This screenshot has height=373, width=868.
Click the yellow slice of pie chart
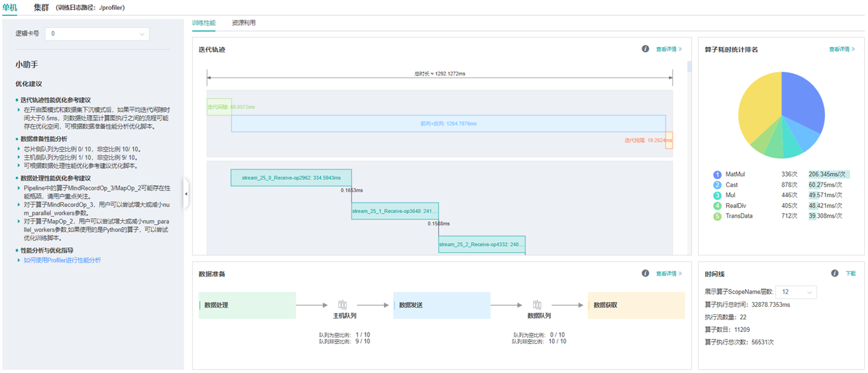(758, 109)
